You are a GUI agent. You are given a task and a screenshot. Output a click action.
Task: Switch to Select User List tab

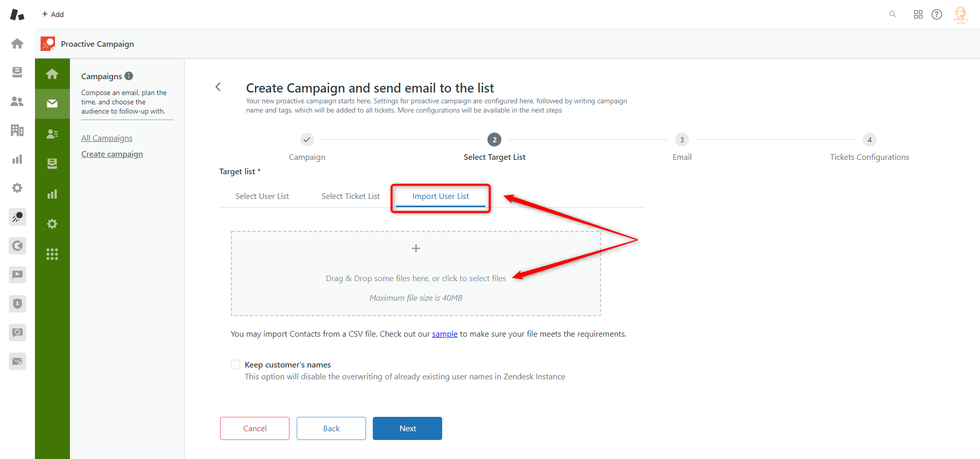(x=262, y=196)
